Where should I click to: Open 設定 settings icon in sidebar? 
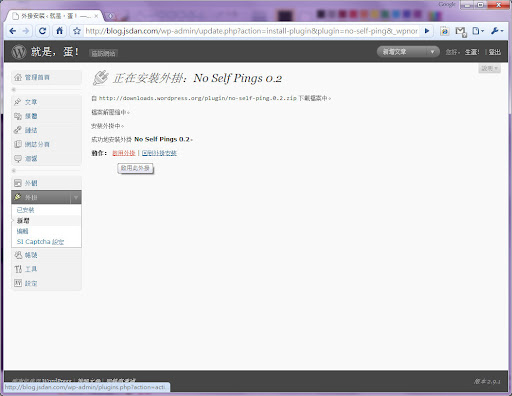pos(18,283)
